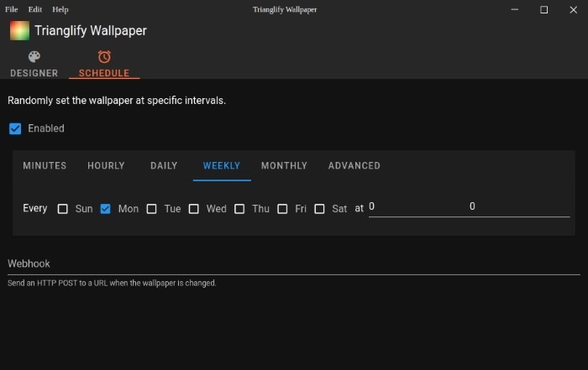The width and height of the screenshot is (588, 370).
Task: Click the 'Randomly set the wallpaper' description text
Action: (117, 101)
